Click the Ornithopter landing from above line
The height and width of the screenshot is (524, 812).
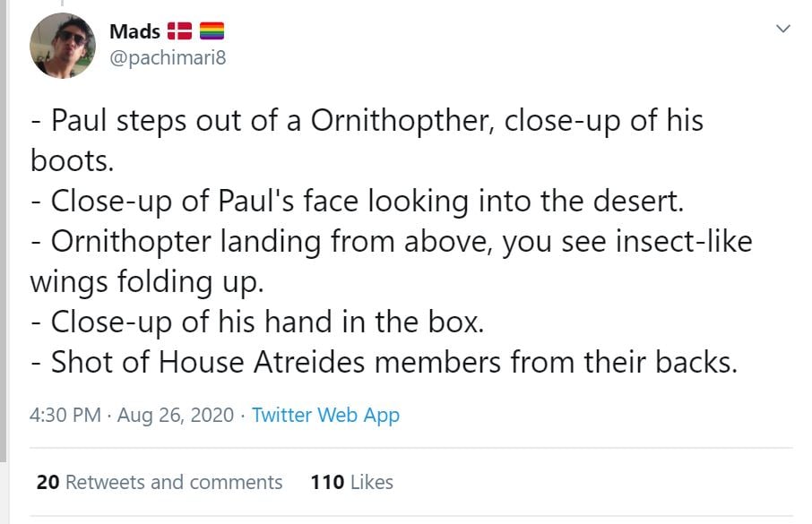click(391, 242)
